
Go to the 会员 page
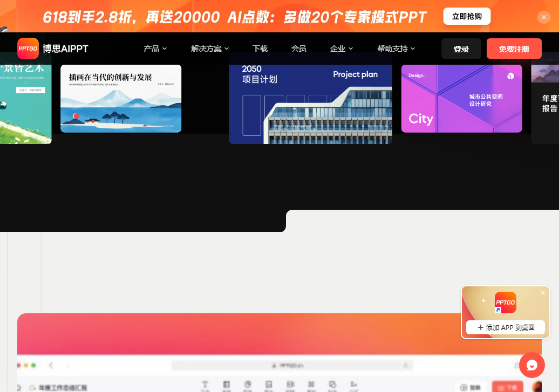tap(299, 49)
